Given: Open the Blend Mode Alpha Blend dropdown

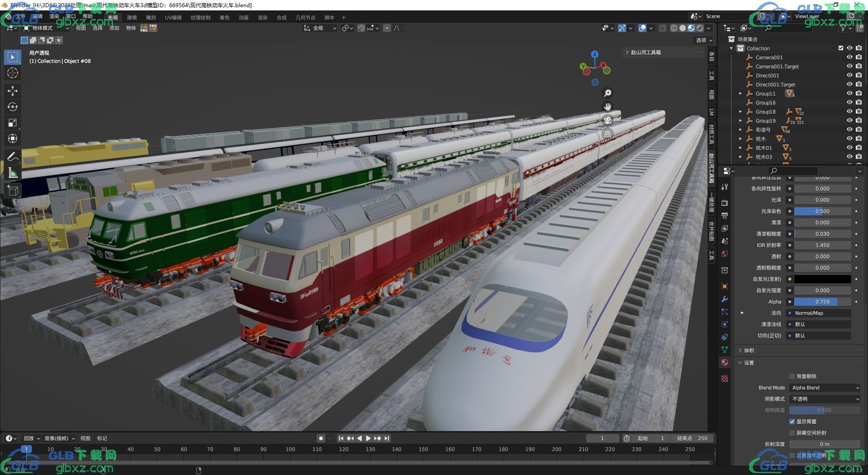Looking at the screenshot, I should (x=825, y=388).
